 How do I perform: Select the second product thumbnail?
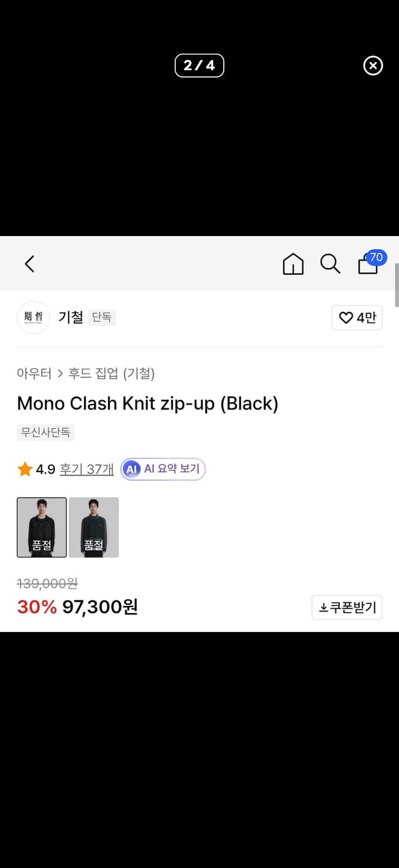tap(94, 527)
